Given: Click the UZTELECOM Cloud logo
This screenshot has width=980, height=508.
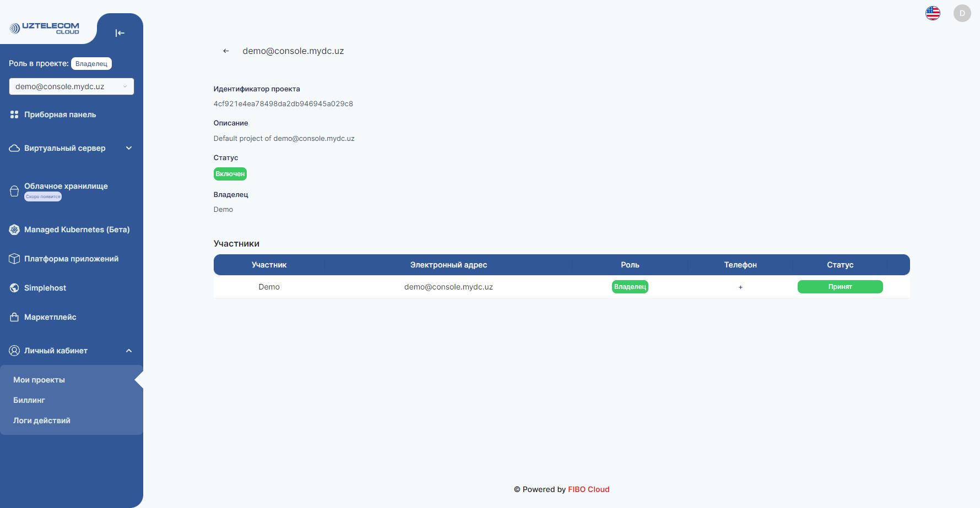Looking at the screenshot, I should click(x=45, y=28).
